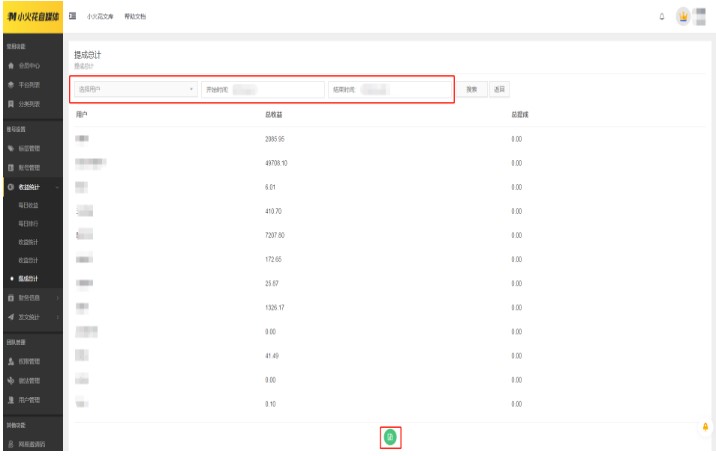Viewport: 716px width, 456px height.
Task: Expand the 发文统计 chevron
Action: pos(58,317)
